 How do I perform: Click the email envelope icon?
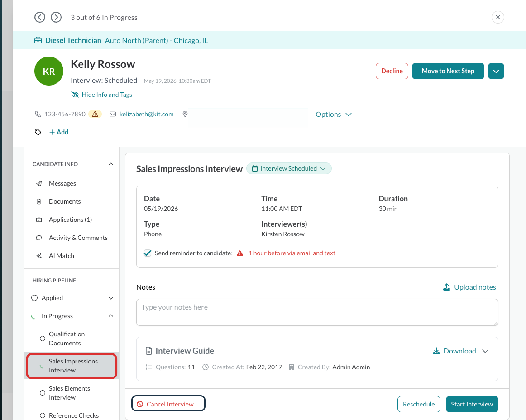[113, 114]
